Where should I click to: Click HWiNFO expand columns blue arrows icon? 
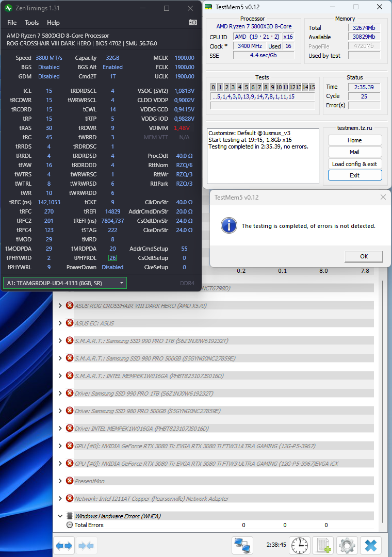pyautogui.click(x=64, y=545)
